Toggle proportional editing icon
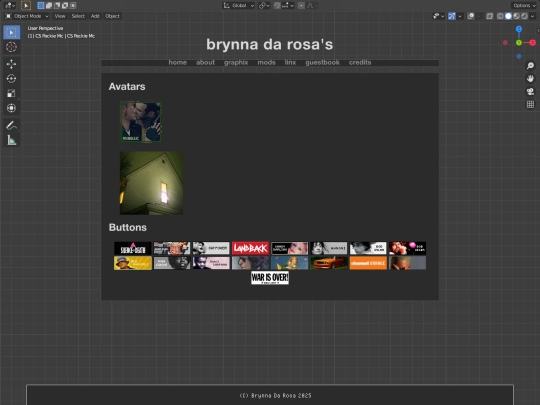Screen dimensions: 540x405 (x=301, y=6)
